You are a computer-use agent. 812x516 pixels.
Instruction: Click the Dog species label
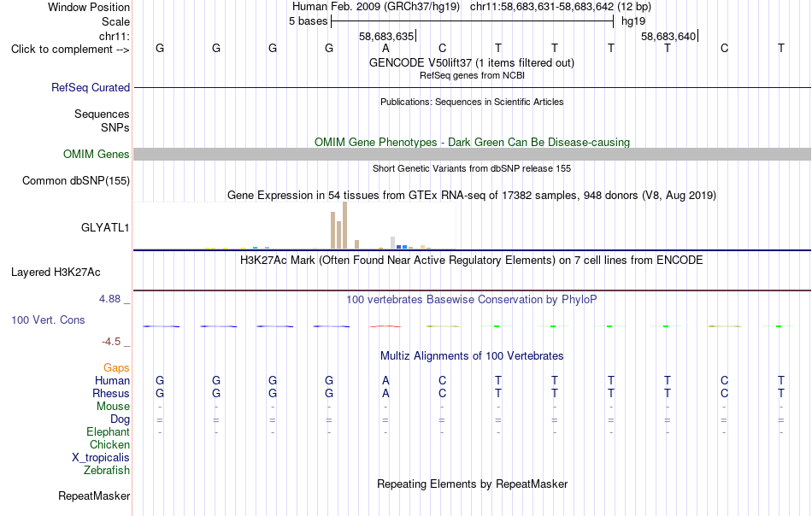click(x=120, y=419)
